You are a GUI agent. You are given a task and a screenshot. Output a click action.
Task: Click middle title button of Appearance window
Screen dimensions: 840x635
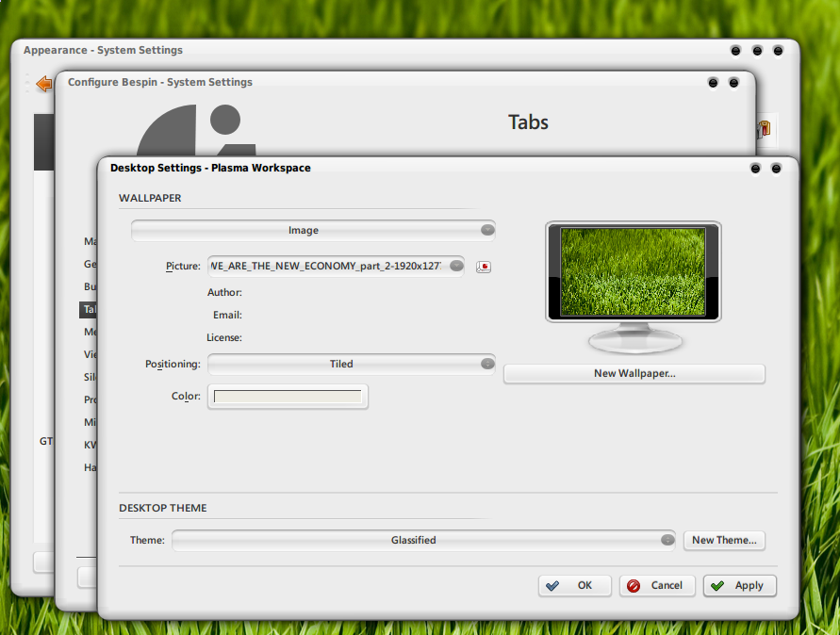tap(757, 51)
